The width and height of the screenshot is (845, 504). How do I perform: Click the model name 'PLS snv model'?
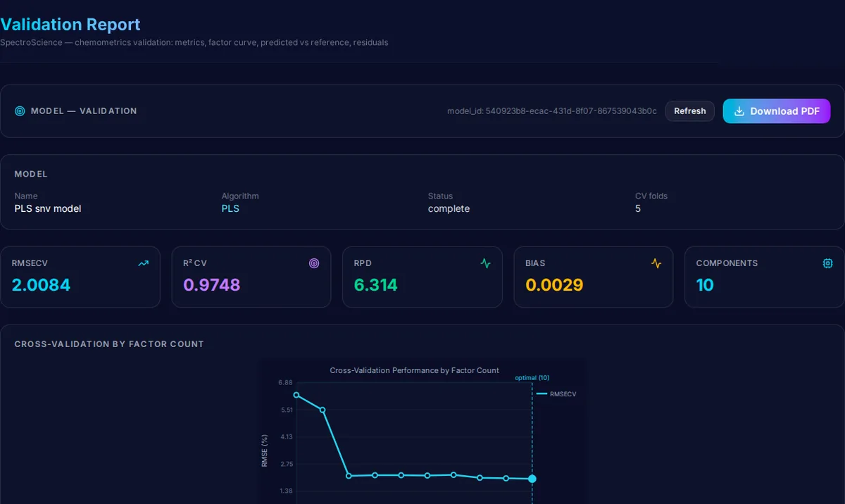point(48,208)
